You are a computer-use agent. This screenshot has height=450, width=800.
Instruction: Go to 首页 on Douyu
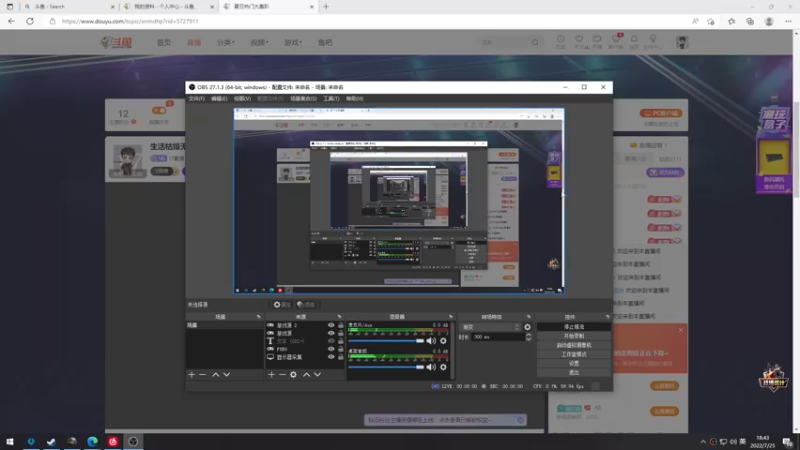(164, 42)
